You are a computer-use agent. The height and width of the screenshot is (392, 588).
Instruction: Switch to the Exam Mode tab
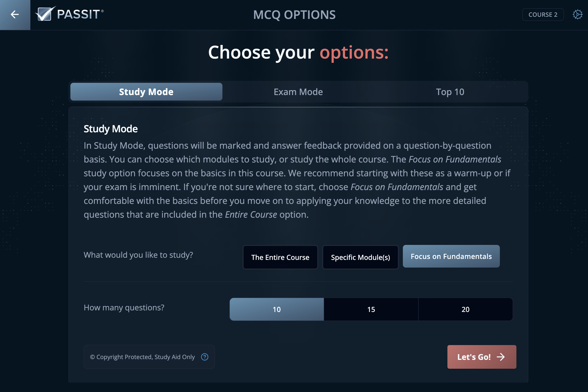pyautogui.click(x=298, y=92)
